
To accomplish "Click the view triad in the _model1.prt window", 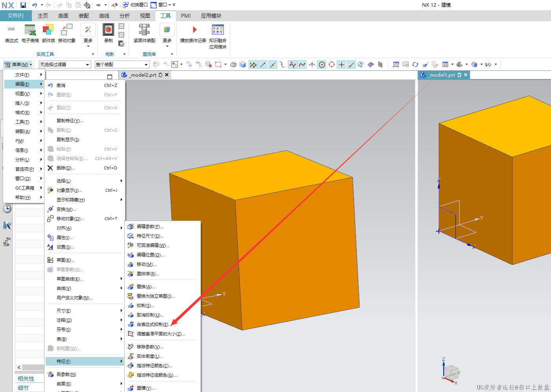I will [450, 372].
